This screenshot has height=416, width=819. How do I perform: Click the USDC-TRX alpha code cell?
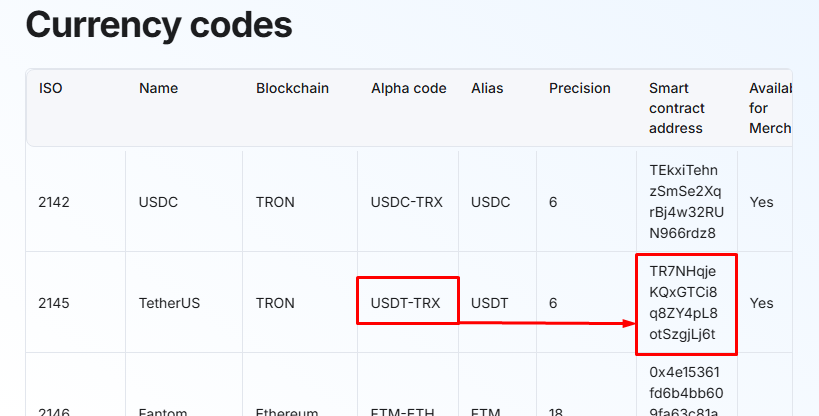405,202
